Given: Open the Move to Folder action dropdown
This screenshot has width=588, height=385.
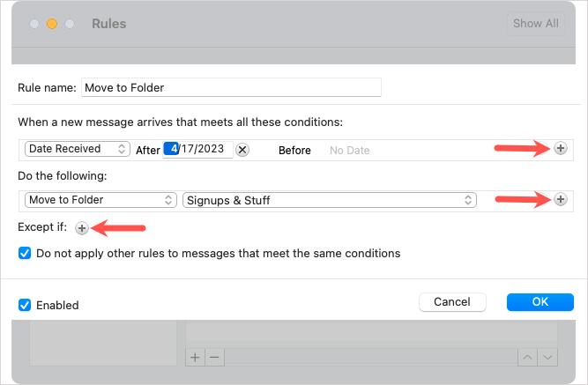Looking at the screenshot, I should point(100,200).
